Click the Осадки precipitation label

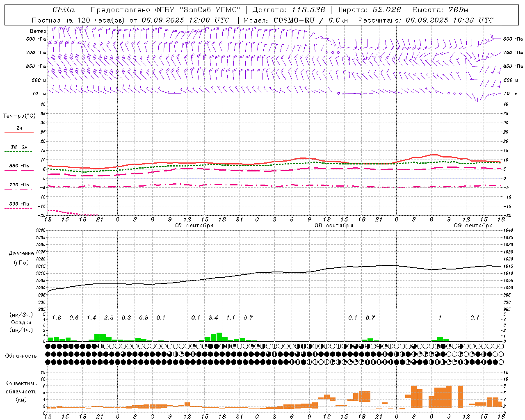coord(21,322)
